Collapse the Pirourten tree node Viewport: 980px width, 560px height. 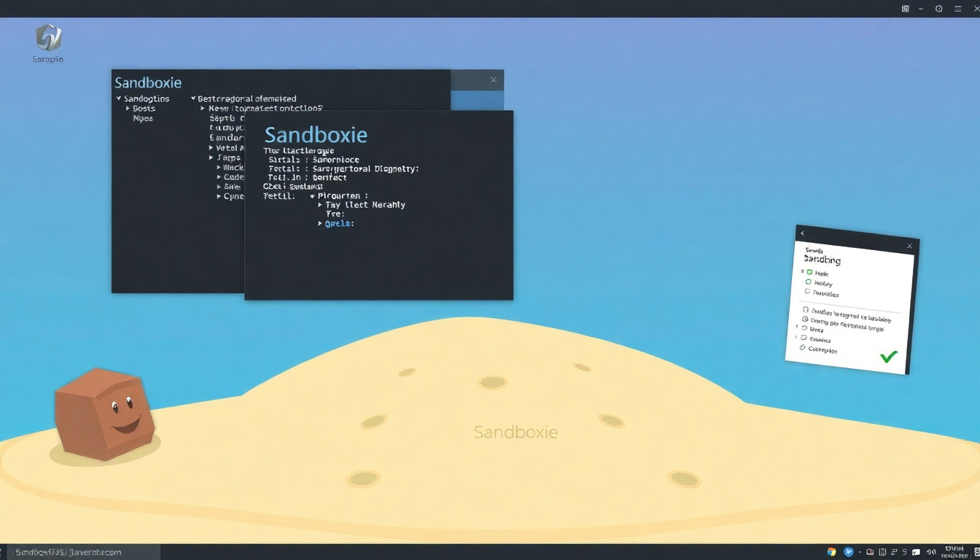pos(312,196)
